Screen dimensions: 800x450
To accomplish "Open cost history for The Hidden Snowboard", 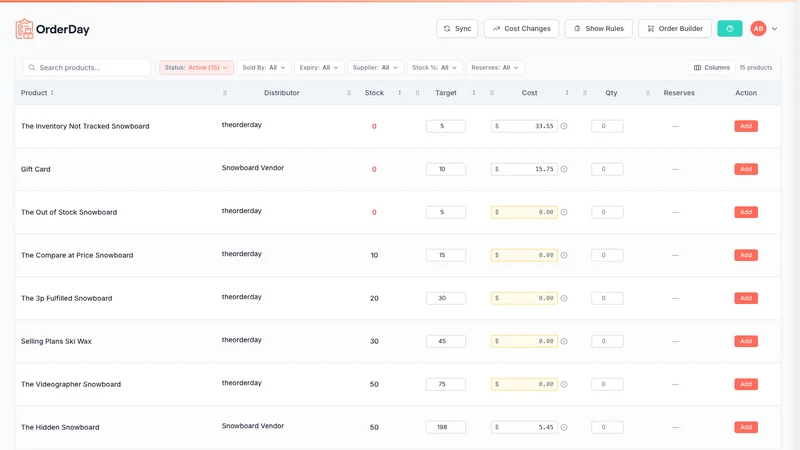I will click(564, 427).
